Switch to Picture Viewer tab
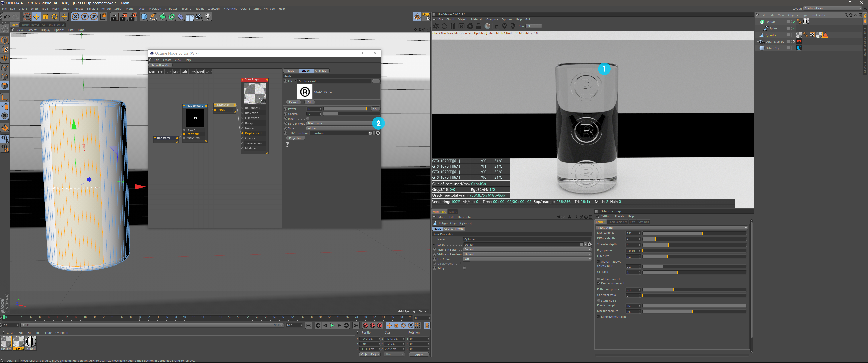This screenshot has height=363, width=868. click(x=30, y=25)
